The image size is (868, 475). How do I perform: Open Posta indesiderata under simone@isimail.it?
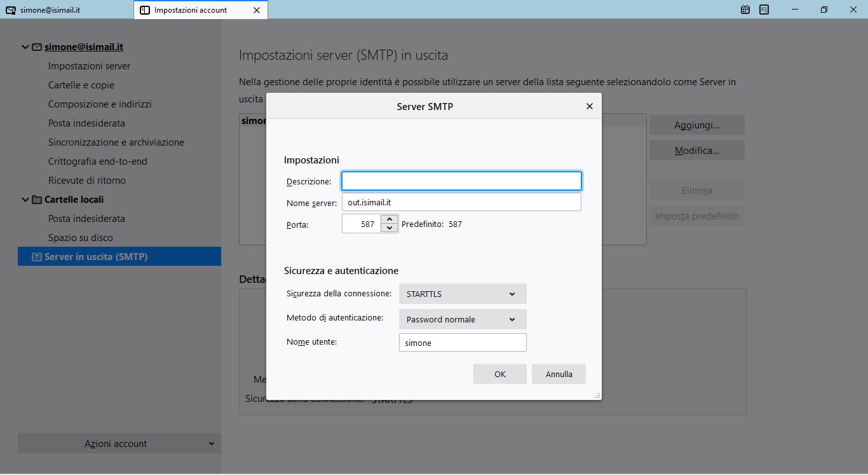tap(86, 123)
